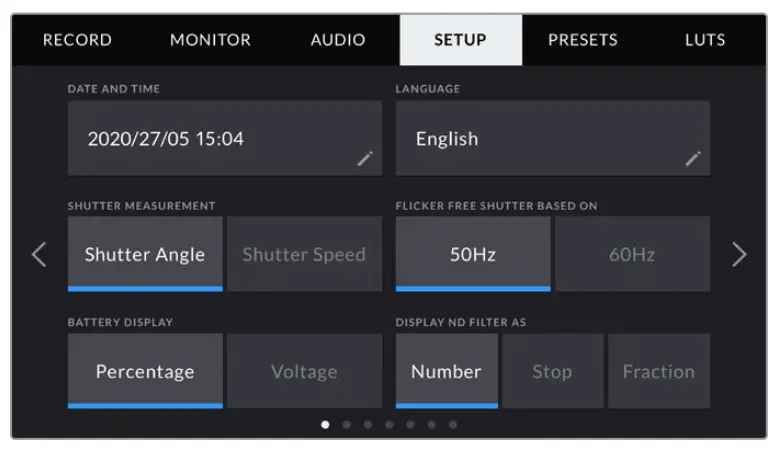The image size is (779, 449).
Task: Open the PRESETS tab
Action: (x=583, y=41)
